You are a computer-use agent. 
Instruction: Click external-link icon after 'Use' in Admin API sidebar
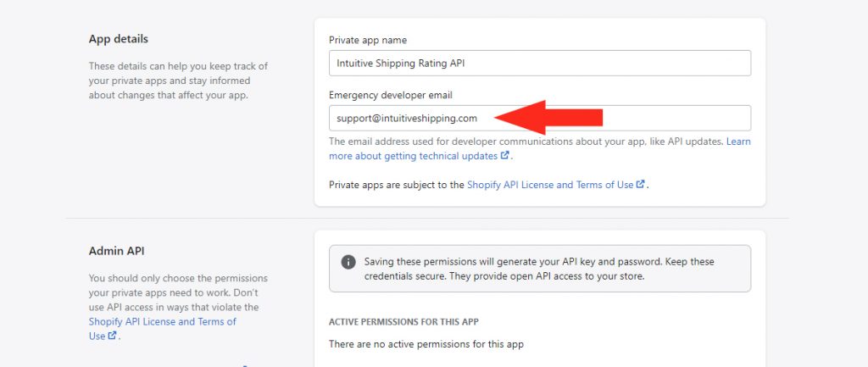coord(113,335)
